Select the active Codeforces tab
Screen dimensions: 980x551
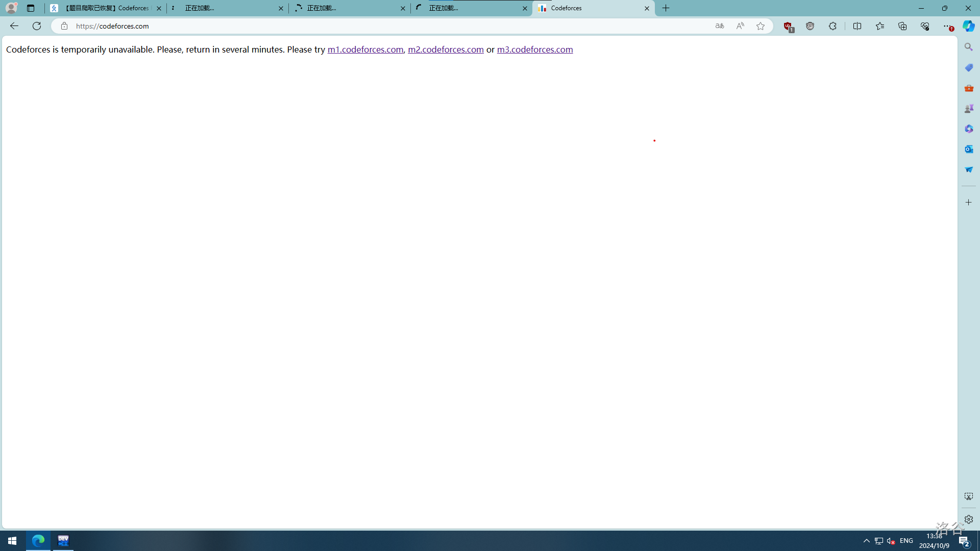click(593, 8)
